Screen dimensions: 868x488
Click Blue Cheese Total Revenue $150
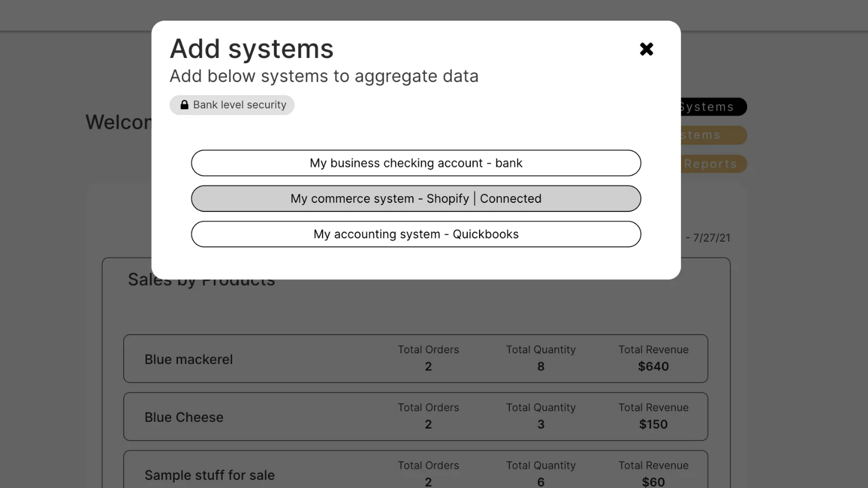pos(653,425)
